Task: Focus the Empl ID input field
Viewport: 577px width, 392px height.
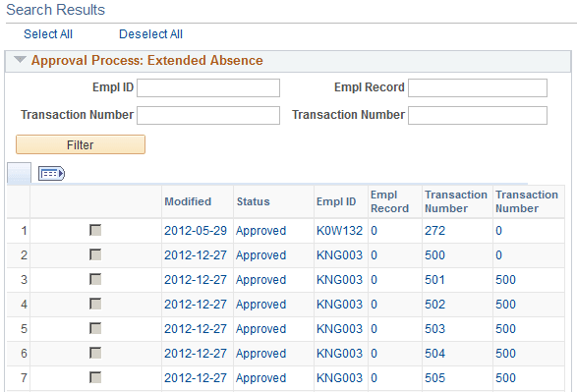Action: click(x=208, y=87)
